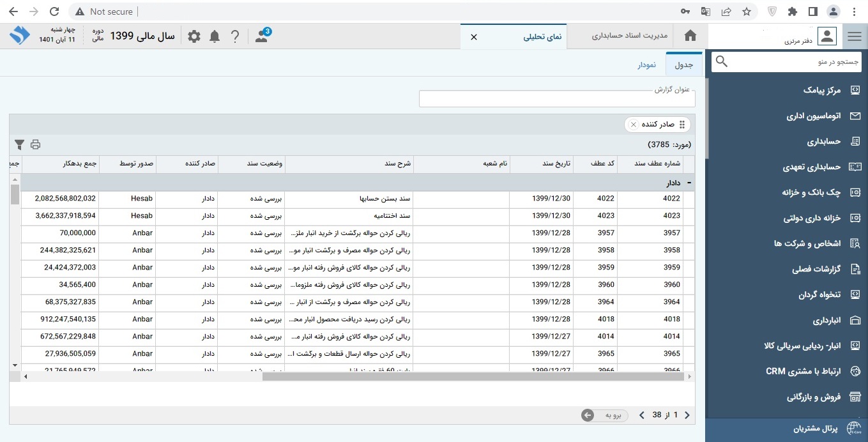
Task: Go to the home icon tab
Action: pyautogui.click(x=690, y=36)
